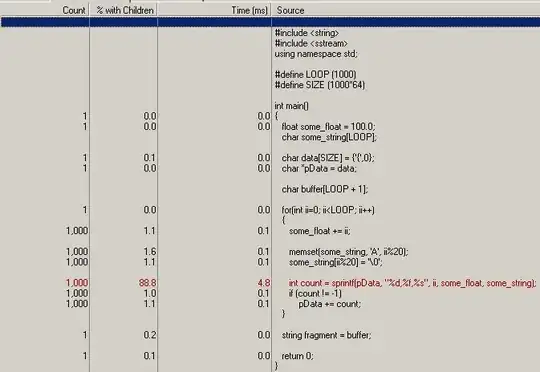Image resolution: width=540 pixels, height=372 pixels.
Task: Select the 1.6 percent value on memset row
Action: [150, 252]
